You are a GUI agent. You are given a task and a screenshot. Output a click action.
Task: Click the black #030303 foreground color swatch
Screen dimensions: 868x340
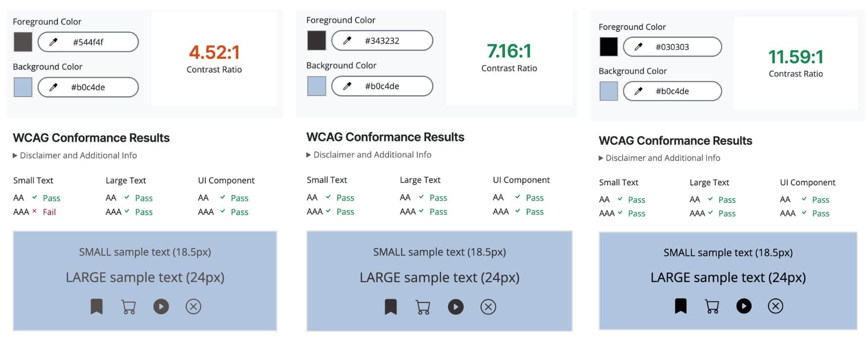(608, 47)
